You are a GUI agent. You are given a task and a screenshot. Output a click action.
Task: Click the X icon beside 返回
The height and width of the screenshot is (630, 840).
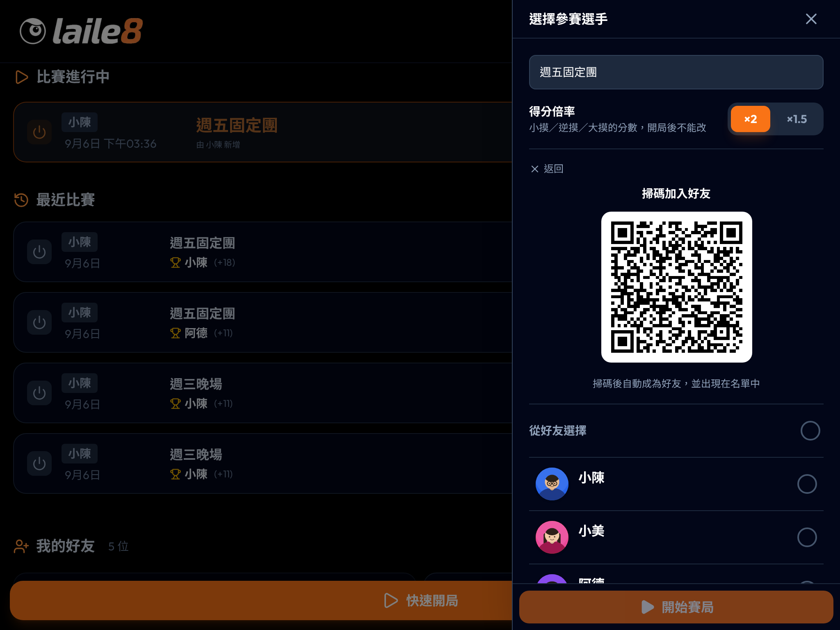point(534,169)
